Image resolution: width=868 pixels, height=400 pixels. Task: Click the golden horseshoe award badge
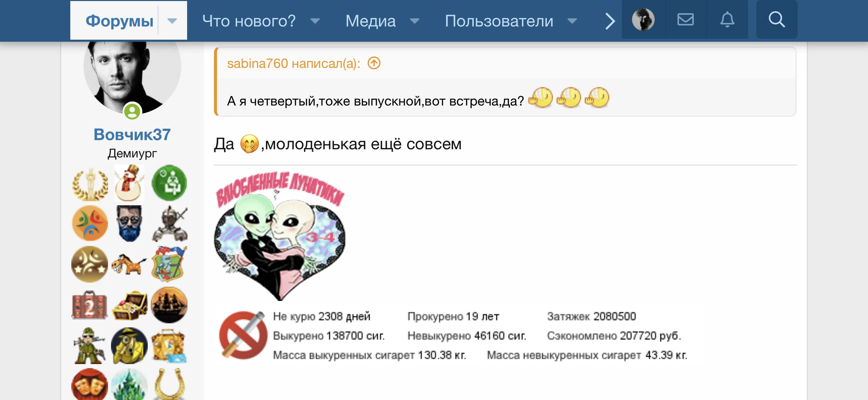click(x=169, y=384)
